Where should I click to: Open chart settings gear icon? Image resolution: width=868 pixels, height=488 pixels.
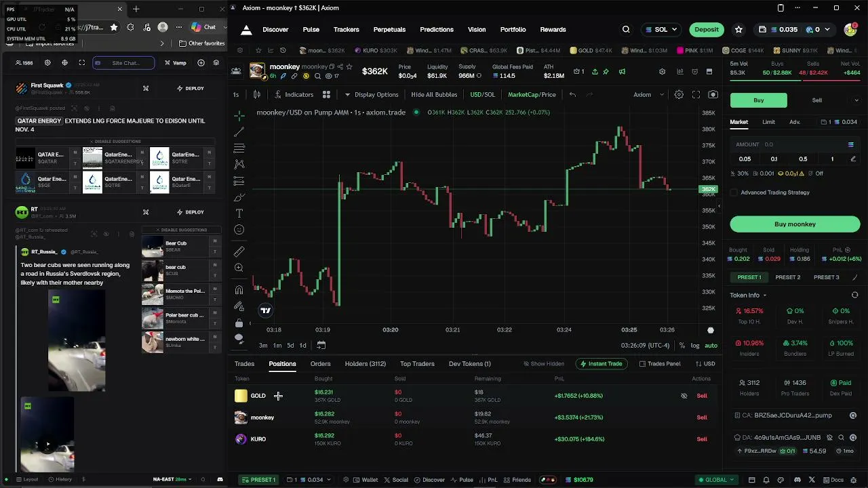(679, 95)
